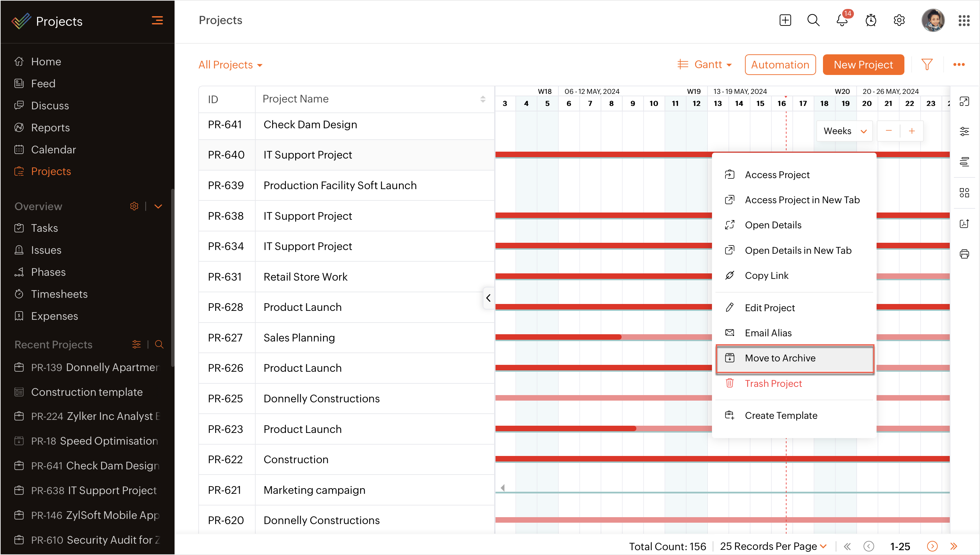The height and width of the screenshot is (555, 980).
Task: Open the Weeks timescale dropdown
Action: coord(844,131)
